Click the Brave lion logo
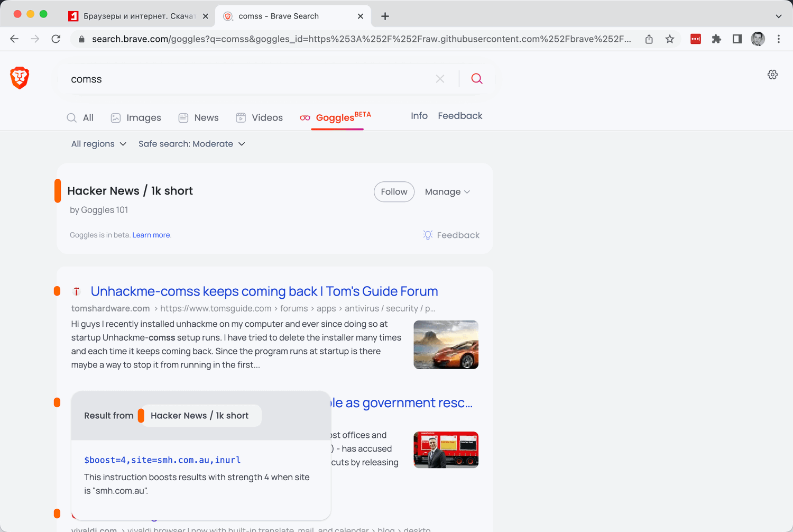Image resolution: width=793 pixels, height=532 pixels. pyautogui.click(x=20, y=78)
